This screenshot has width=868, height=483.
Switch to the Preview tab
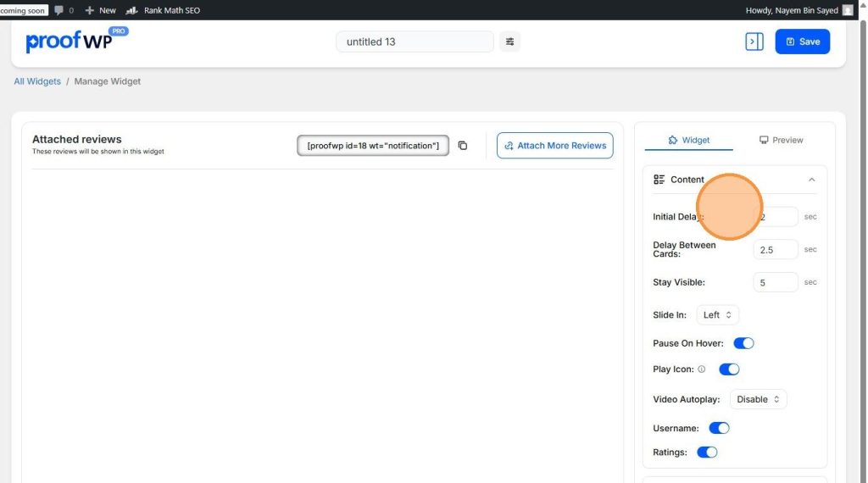(781, 140)
